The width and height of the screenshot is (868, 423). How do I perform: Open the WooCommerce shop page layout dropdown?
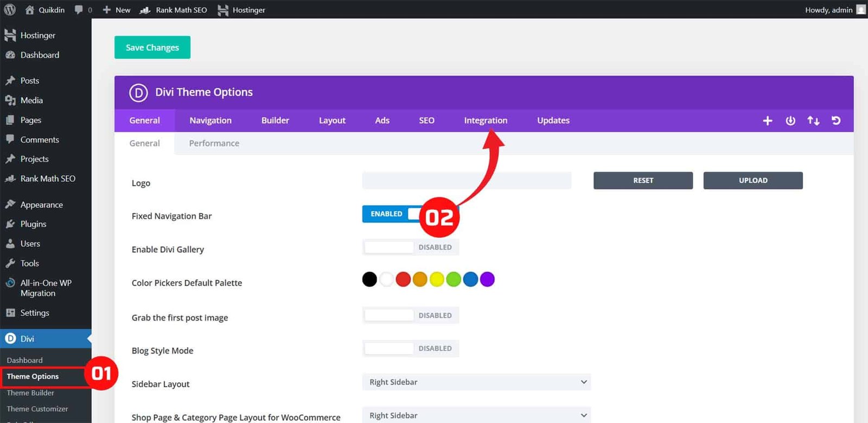[x=476, y=415]
